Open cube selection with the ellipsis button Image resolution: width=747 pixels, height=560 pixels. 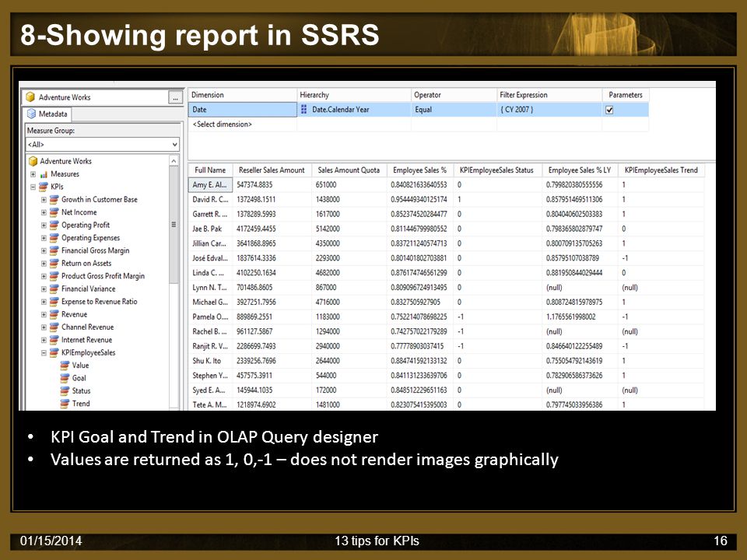tap(175, 98)
